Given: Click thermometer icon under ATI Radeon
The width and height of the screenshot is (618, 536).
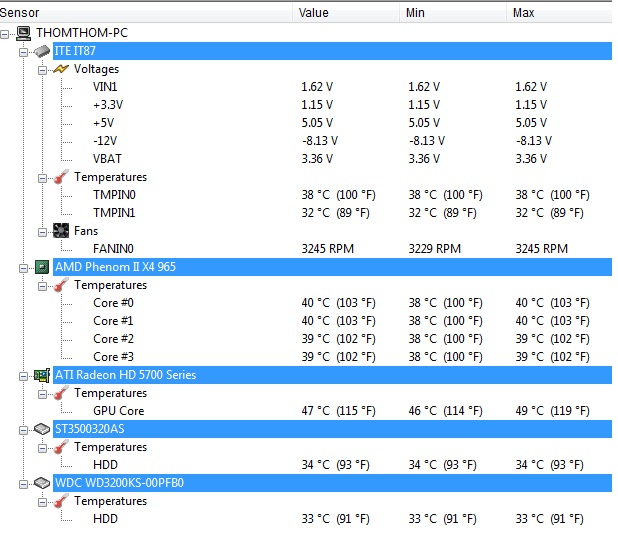Looking at the screenshot, I should coord(61,393).
